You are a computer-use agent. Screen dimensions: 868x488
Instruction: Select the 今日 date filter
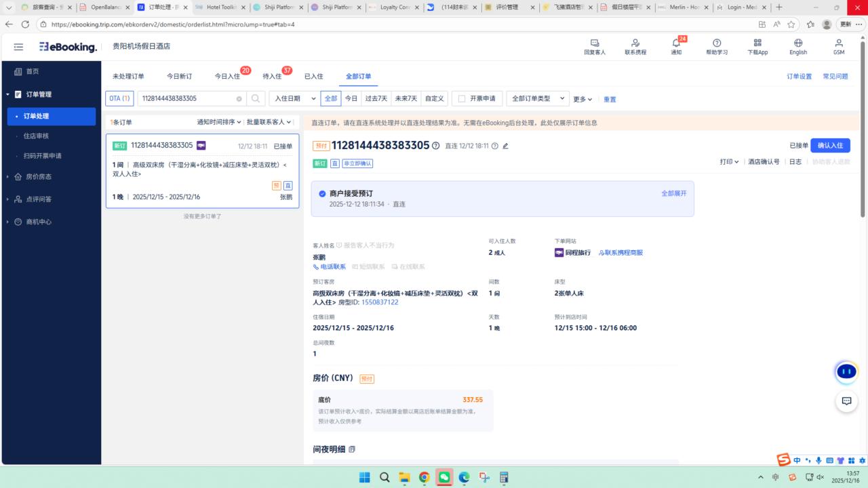[351, 98]
